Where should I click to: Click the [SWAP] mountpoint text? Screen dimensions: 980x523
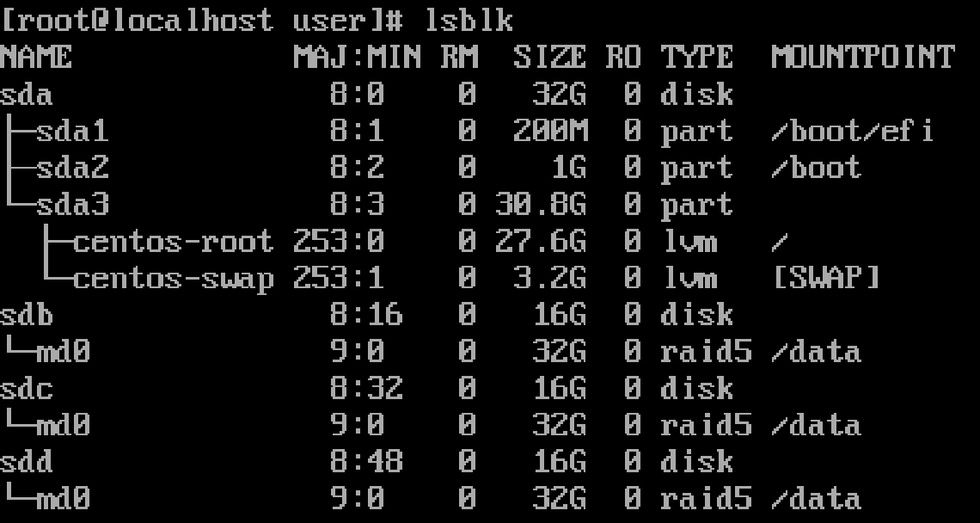tap(825, 279)
